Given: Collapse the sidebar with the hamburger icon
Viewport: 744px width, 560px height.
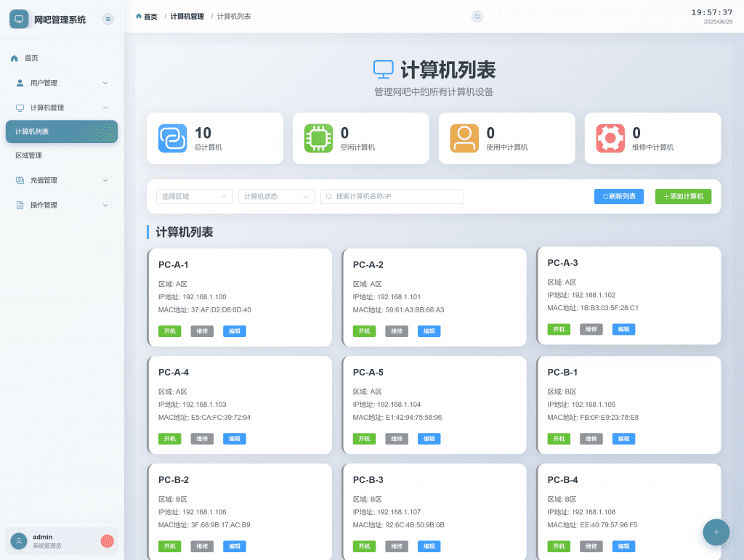Looking at the screenshot, I should [108, 19].
